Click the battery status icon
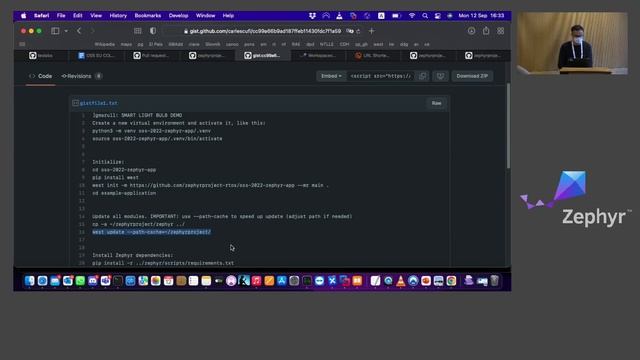The image size is (640, 360). pyautogui.click(x=396, y=16)
